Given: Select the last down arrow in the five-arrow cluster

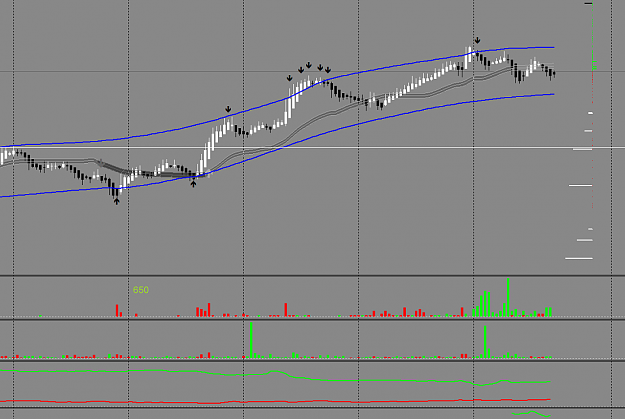Looking at the screenshot, I should [x=328, y=70].
